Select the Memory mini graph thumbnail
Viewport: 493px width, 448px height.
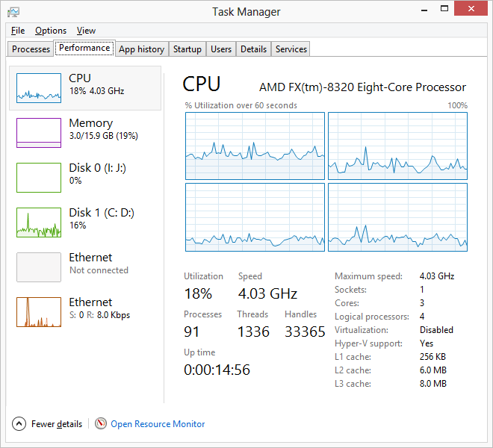tap(39, 133)
